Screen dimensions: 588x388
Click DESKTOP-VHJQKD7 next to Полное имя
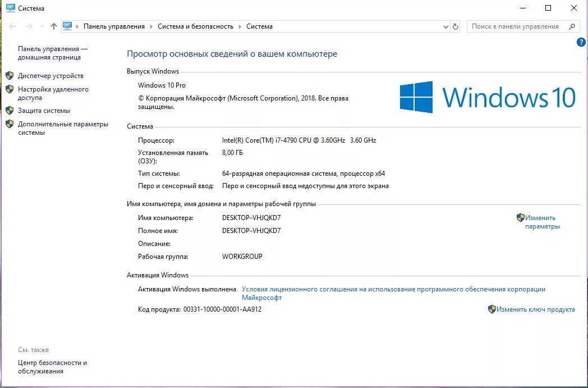[251, 231]
